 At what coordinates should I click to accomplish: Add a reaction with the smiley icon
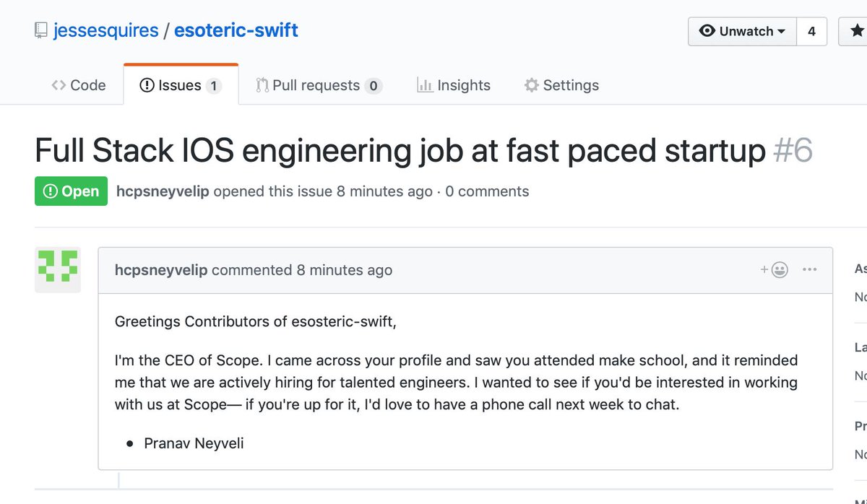tap(774, 270)
